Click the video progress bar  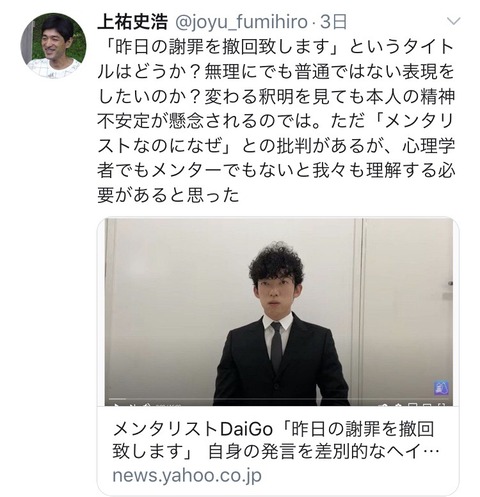[x=278, y=399]
